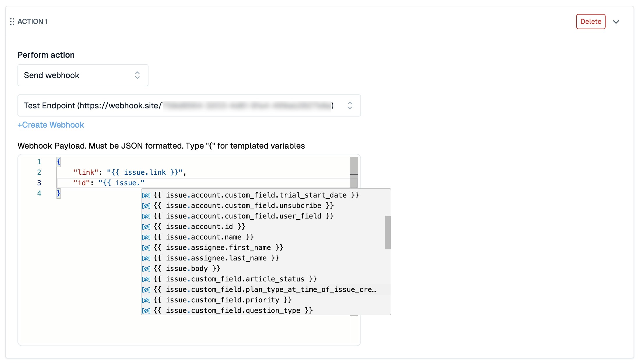Choose issue.custom_field.article_status suggestion
Viewport: 644px width, 363px height.
point(235,279)
